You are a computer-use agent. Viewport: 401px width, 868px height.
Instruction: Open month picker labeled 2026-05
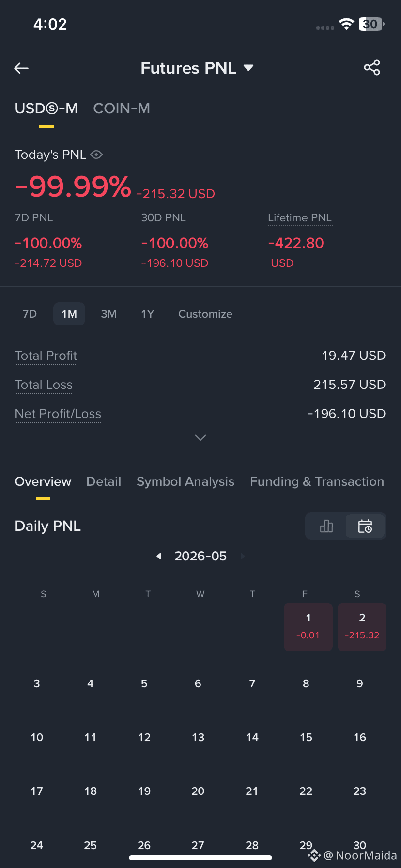[200, 556]
